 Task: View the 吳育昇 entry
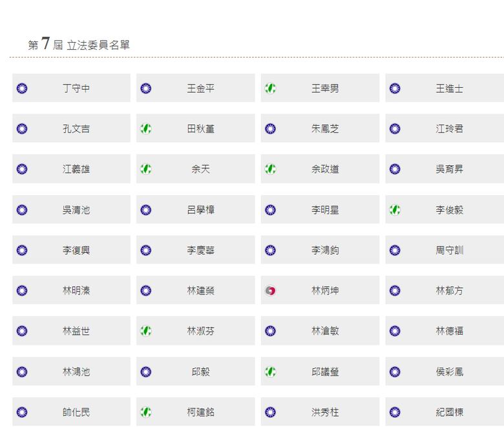click(449, 169)
